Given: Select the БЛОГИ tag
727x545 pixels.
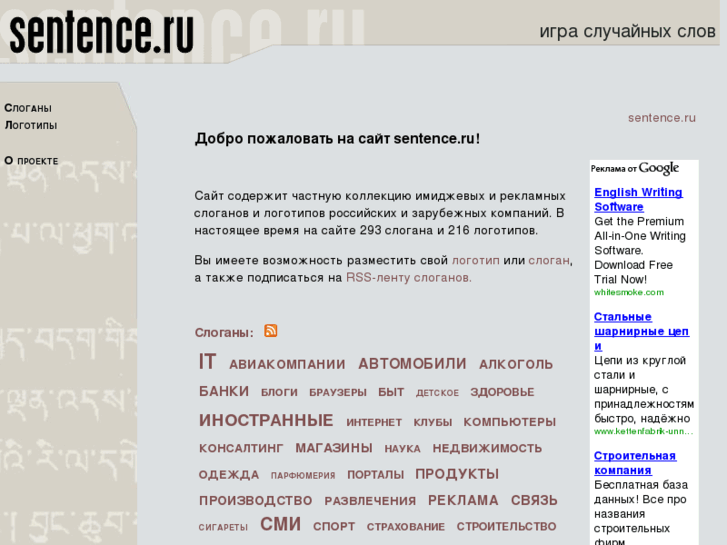Looking at the screenshot, I should point(279,392).
